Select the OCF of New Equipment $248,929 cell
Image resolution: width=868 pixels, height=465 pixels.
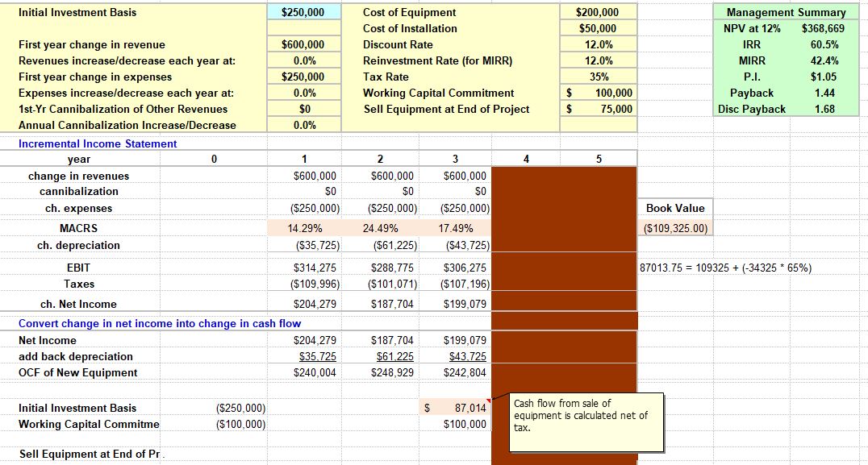click(380, 372)
